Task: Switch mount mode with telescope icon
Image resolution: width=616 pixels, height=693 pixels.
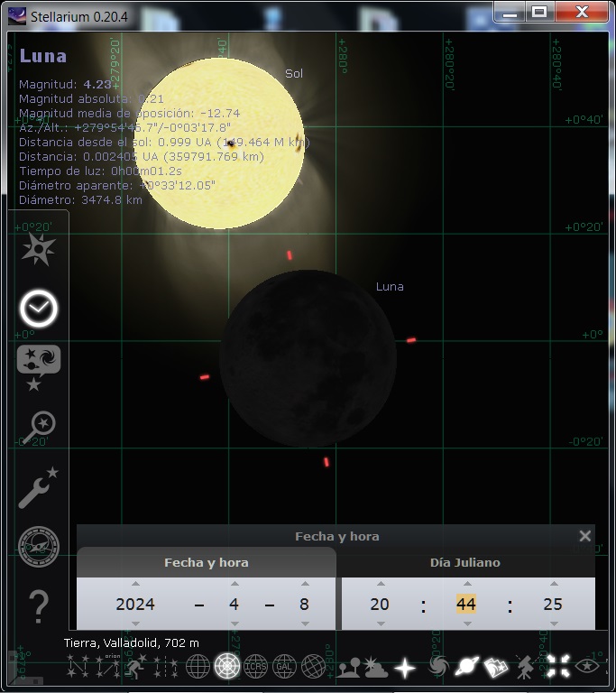Action: pos(527,667)
